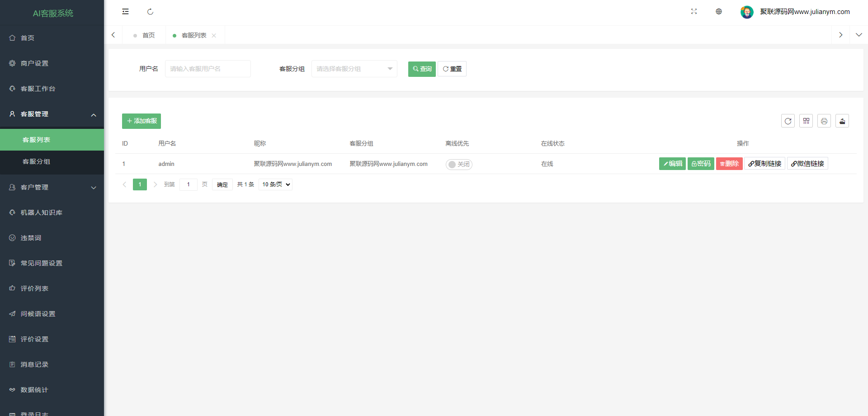Open 首页 in the sidebar
The width and height of the screenshot is (868, 416).
point(52,38)
